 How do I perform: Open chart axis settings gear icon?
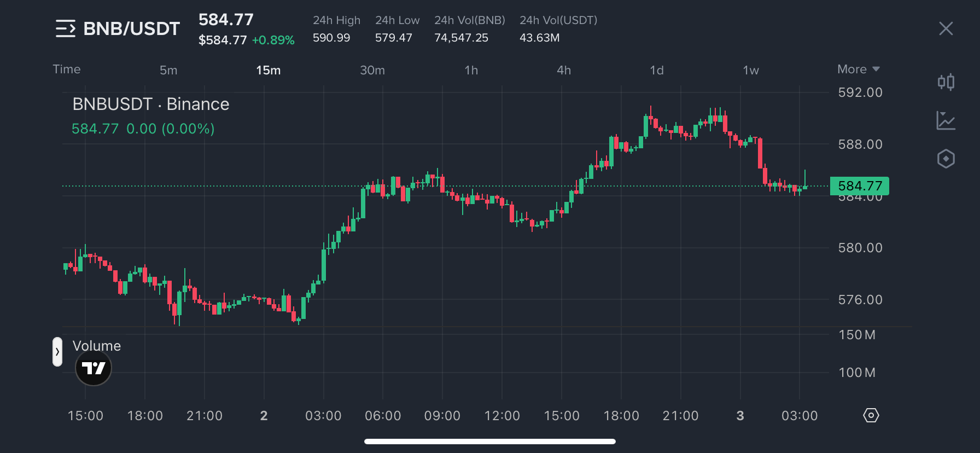pos(871,415)
